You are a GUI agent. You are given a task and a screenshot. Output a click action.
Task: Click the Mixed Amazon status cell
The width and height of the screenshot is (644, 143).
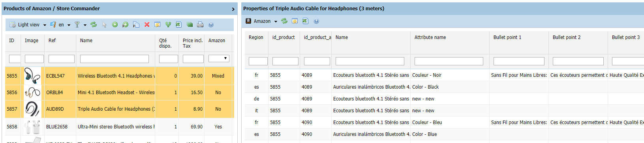[218, 76]
